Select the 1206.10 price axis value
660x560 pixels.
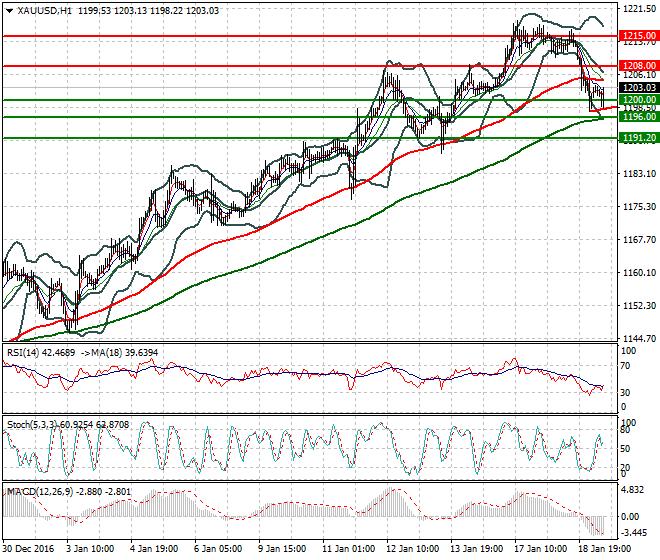coord(639,75)
